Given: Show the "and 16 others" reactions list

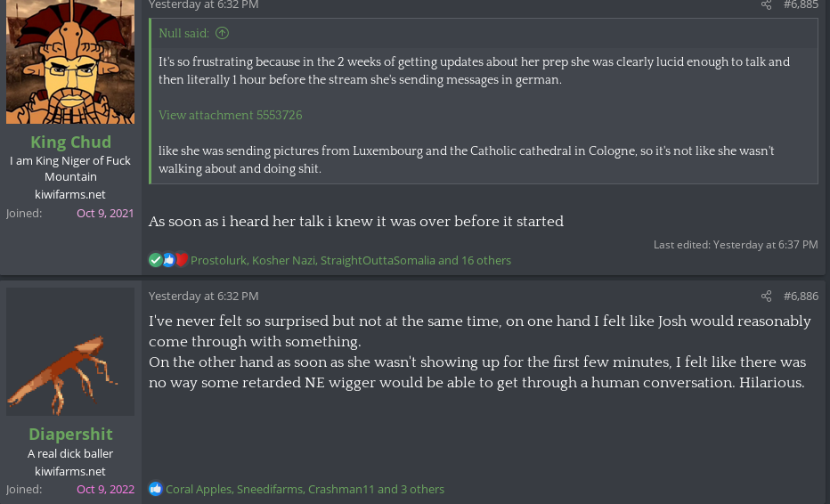Looking at the screenshot, I should click(475, 260).
